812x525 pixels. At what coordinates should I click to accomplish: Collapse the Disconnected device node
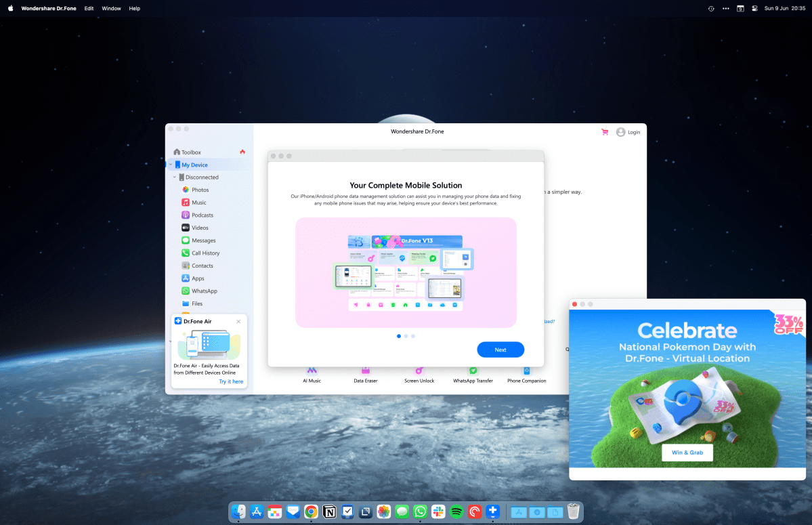[x=175, y=177]
